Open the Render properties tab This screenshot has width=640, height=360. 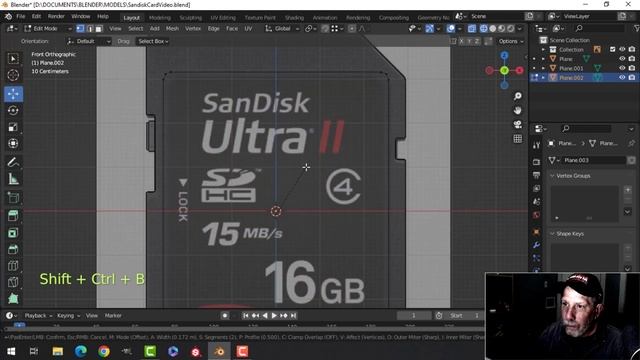pyautogui.click(x=536, y=162)
